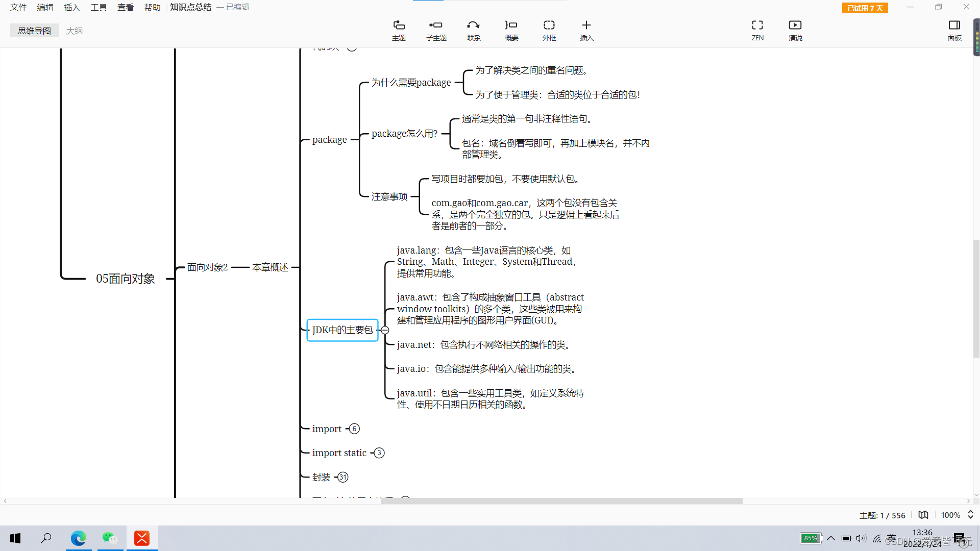Open Windows taskbar search
Image resolution: width=980 pixels, height=551 pixels.
pyautogui.click(x=46, y=538)
